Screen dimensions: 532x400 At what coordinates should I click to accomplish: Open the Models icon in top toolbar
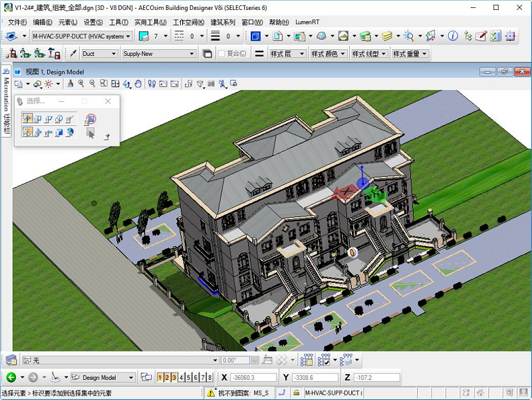(277, 36)
